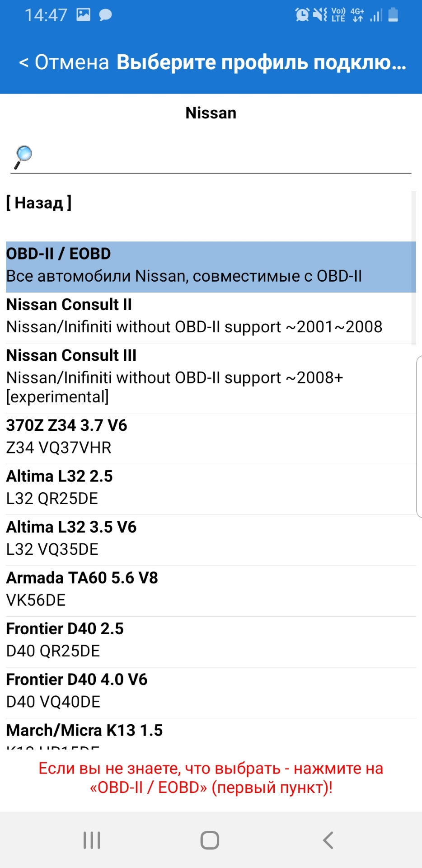Open the recent apps navigation icon
The image size is (422, 868).
point(92,840)
